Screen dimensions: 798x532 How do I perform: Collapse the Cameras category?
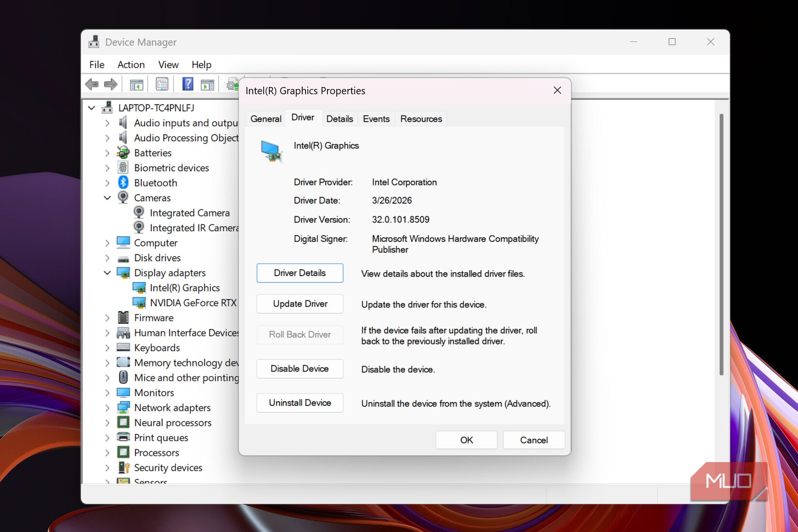point(107,198)
